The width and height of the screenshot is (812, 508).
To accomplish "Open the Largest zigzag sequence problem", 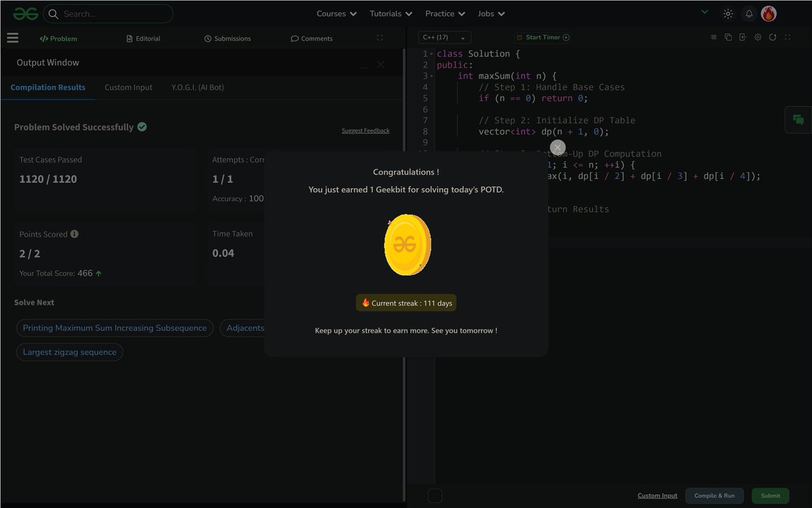I will coord(70,352).
